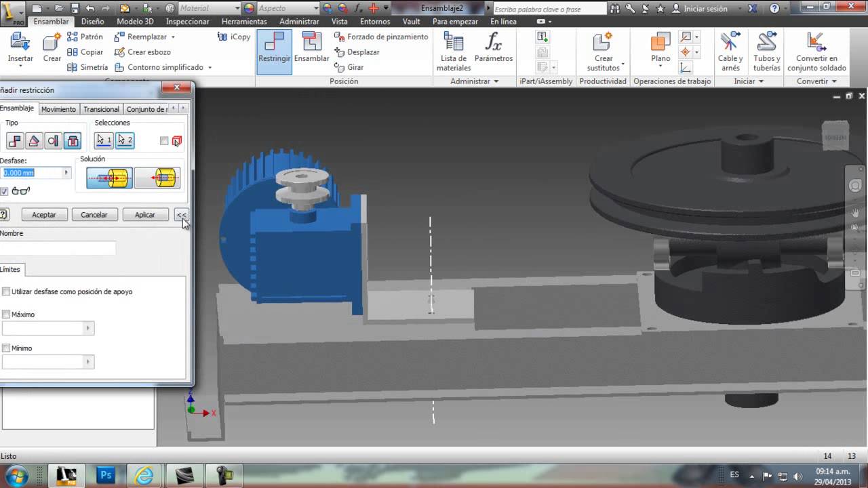Check the Mínimo limit checkbox
The height and width of the screenshot is (488, 868).
tap(6, 348)
